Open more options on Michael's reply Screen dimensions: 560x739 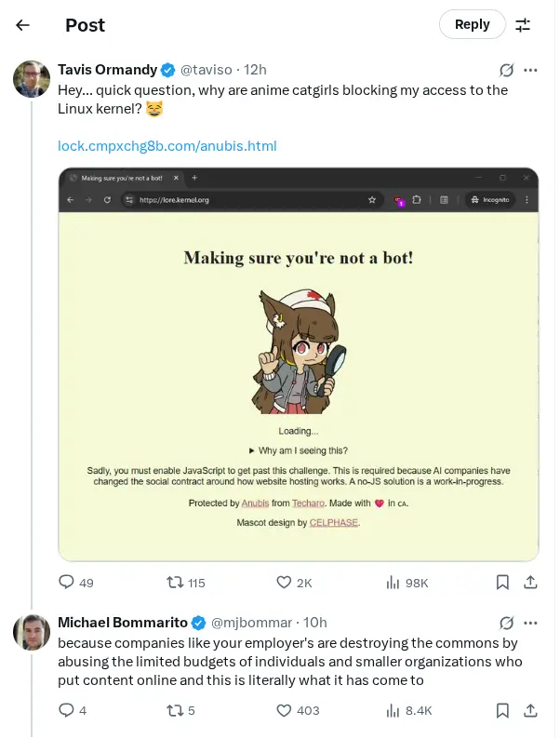pyautogui.click(x=530, y=623)
